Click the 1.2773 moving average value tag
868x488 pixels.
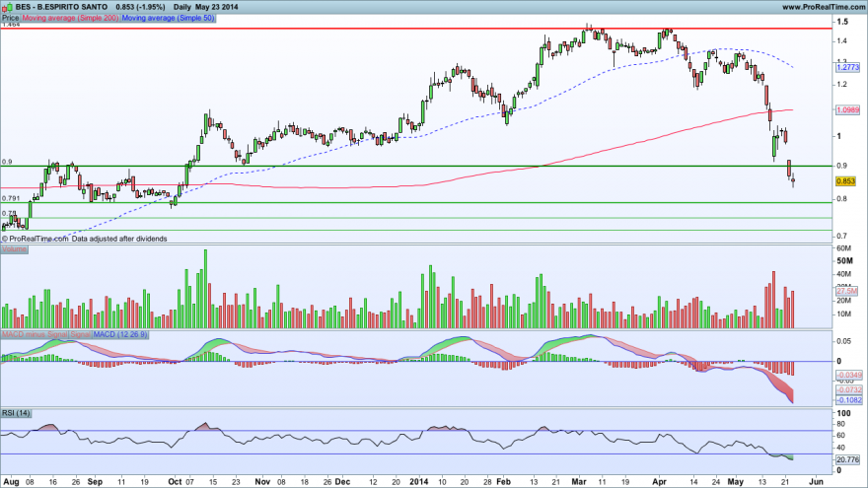coord(847,67)
